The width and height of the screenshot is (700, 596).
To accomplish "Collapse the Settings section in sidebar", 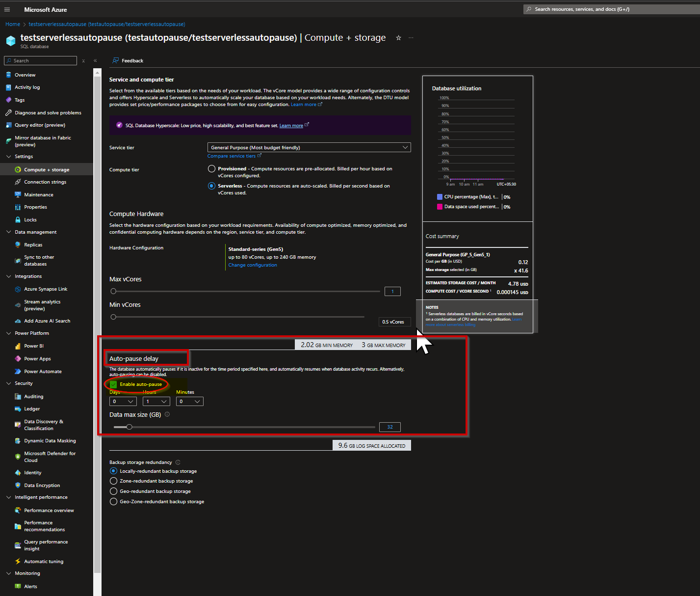I will [8, 157].
